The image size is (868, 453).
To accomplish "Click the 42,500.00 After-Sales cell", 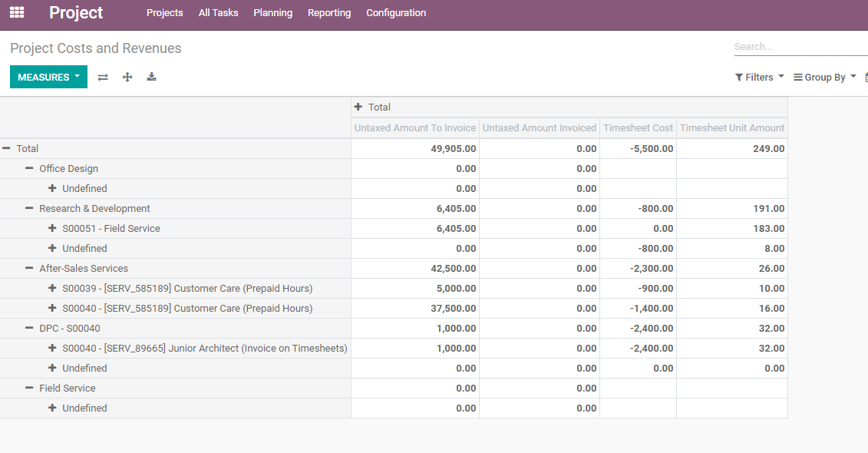I will point(415,268).
